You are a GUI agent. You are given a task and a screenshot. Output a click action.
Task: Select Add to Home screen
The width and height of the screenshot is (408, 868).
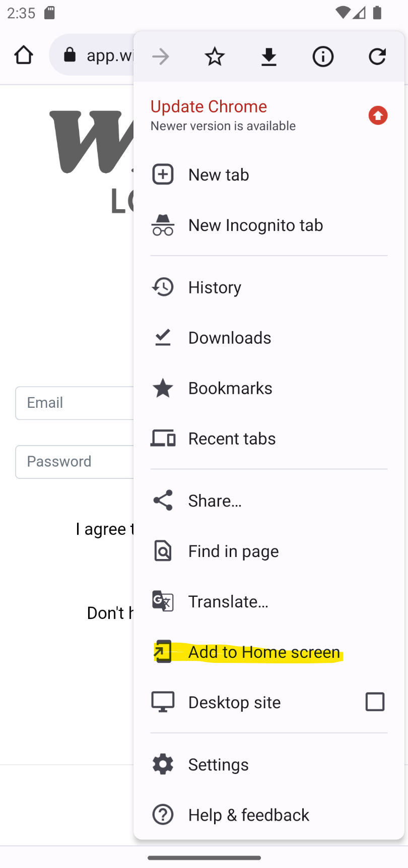coord(269,652)
